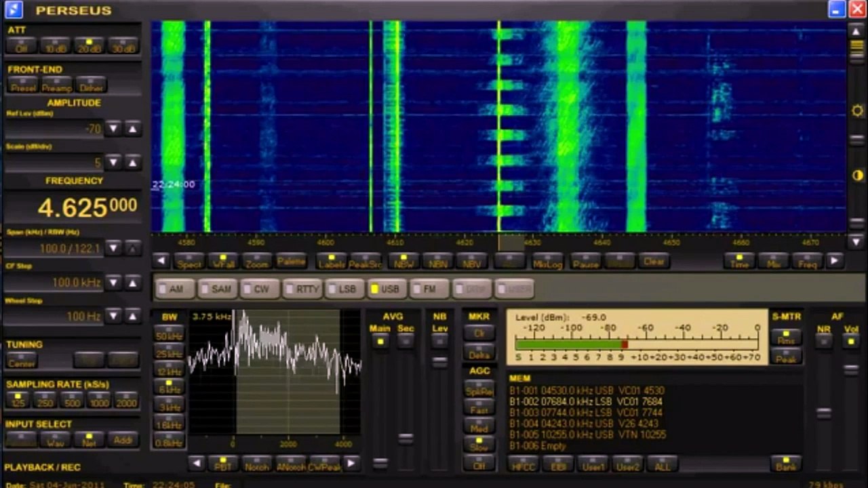The width and height of the screenshot is (868, 488).
Task: Decrease the Wheel Step value
Action: click(114, 316)
